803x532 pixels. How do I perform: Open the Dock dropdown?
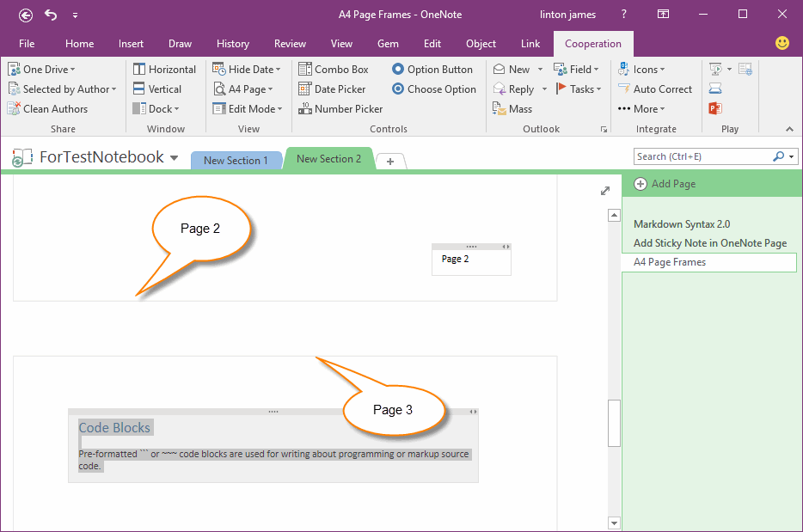coord(156,108)
